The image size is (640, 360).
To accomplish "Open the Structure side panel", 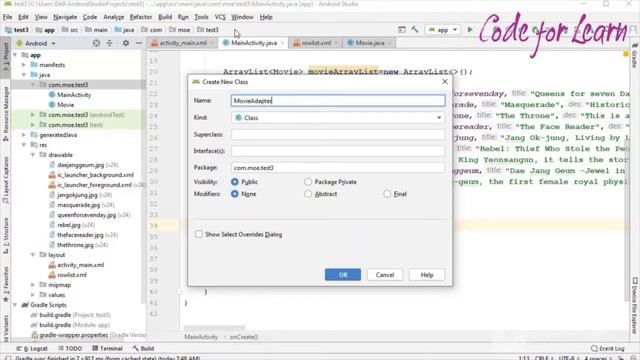I will (x=6, y=236).
